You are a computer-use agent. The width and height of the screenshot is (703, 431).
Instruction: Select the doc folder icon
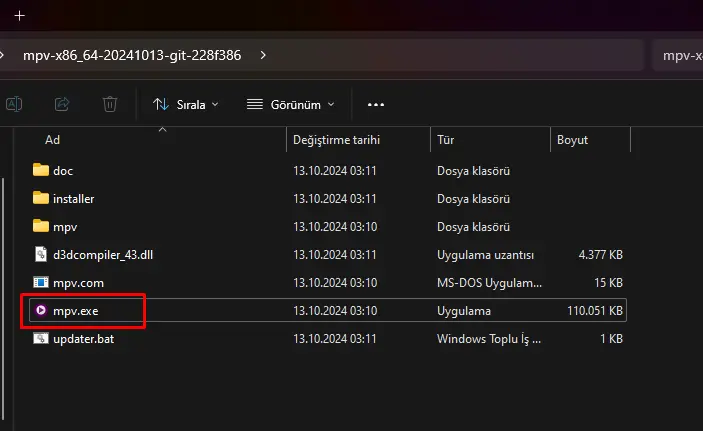41,170
